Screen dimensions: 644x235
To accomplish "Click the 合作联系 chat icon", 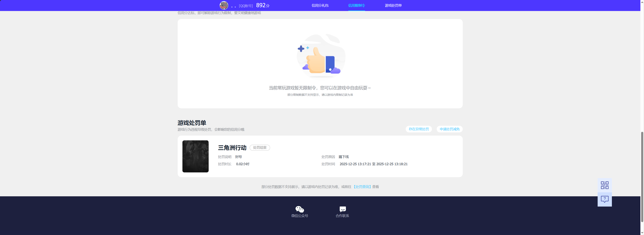I will pos(342,209).
